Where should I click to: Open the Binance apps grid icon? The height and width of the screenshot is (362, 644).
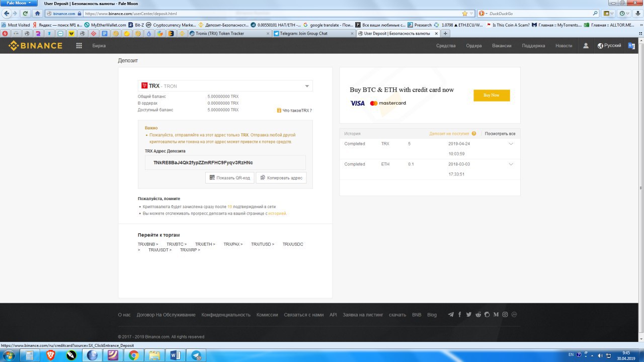[x=79, y=46]
